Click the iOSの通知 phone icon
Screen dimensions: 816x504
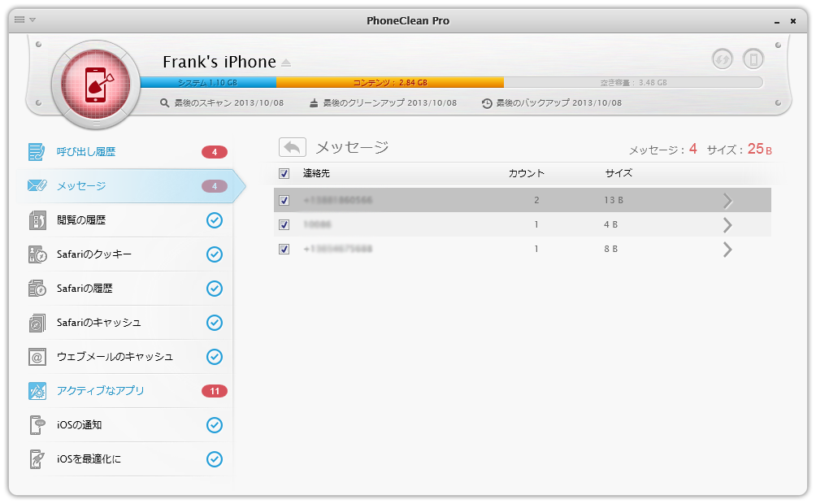tap(37, 425)
